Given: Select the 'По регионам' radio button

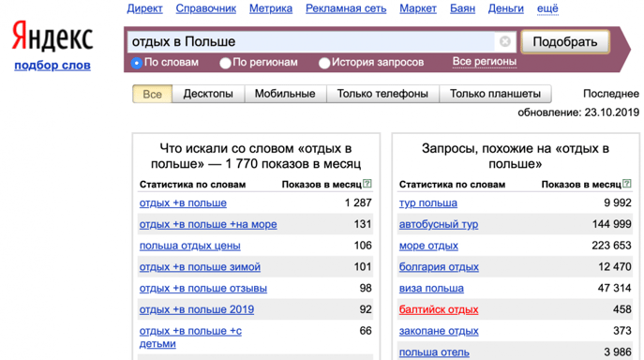Looking at the screenshot, I should click(x=225, y=63).
